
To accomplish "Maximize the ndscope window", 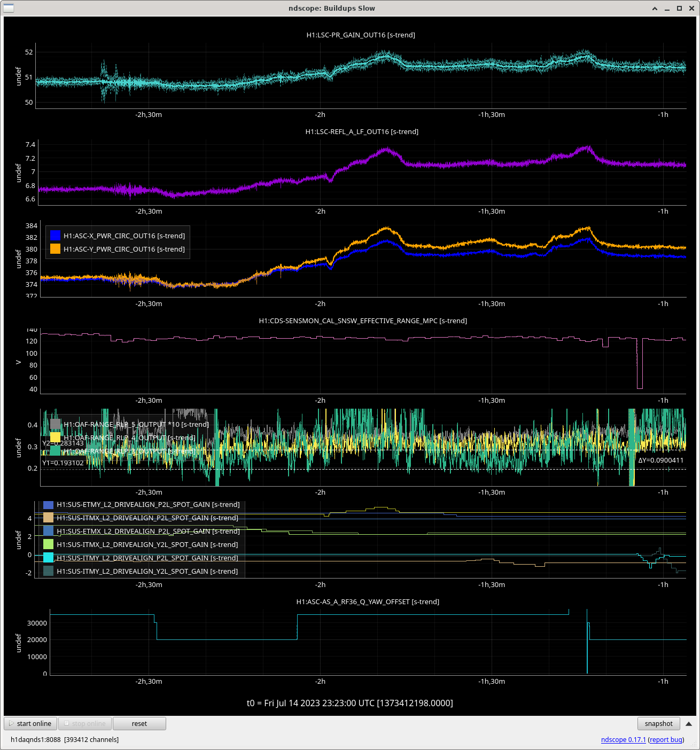I will 679,9.
